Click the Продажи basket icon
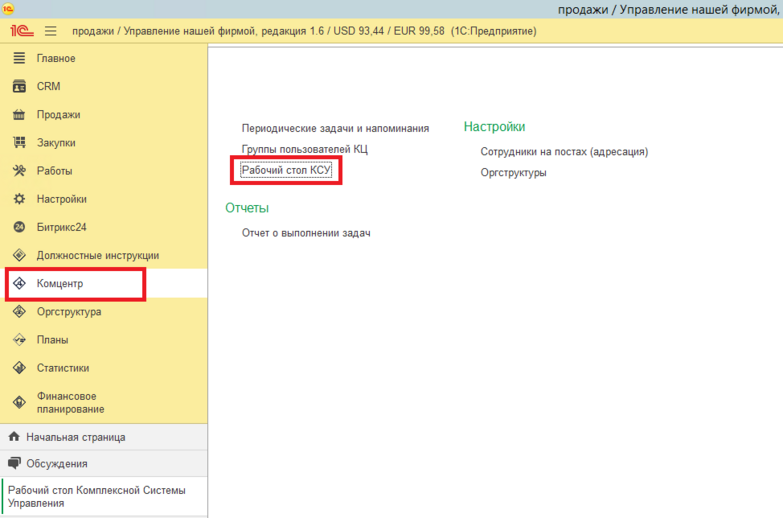 19,114
